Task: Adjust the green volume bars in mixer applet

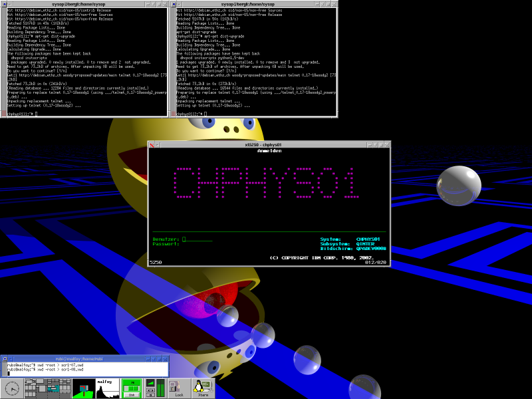Action: click(160, 388)
